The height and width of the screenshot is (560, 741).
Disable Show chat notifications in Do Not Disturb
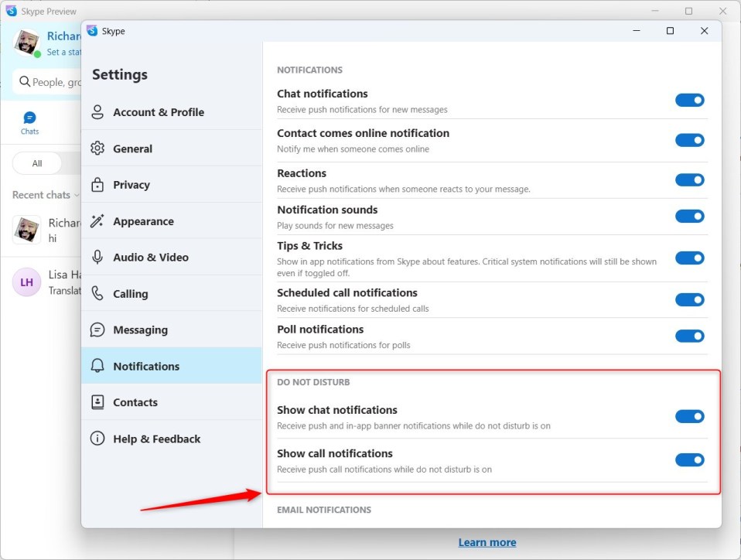[689, 416]
